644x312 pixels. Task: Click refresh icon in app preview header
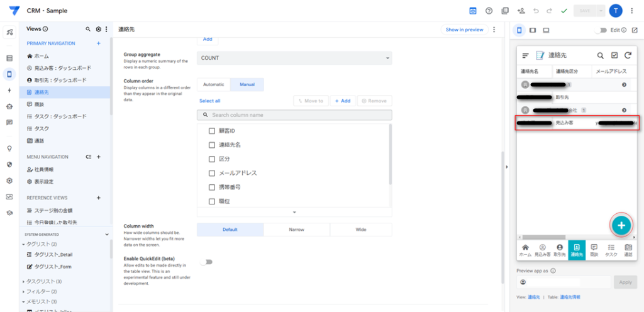[x=627, y=55]
